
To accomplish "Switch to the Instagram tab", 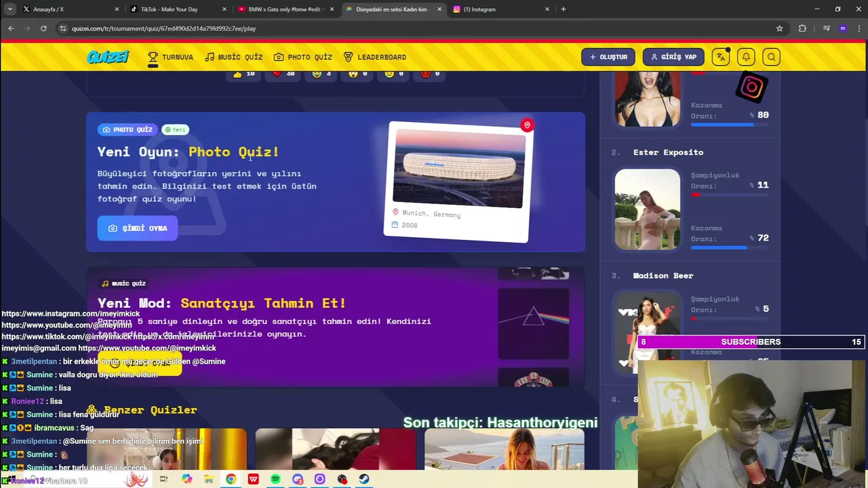I will click(x=500, y=9).
